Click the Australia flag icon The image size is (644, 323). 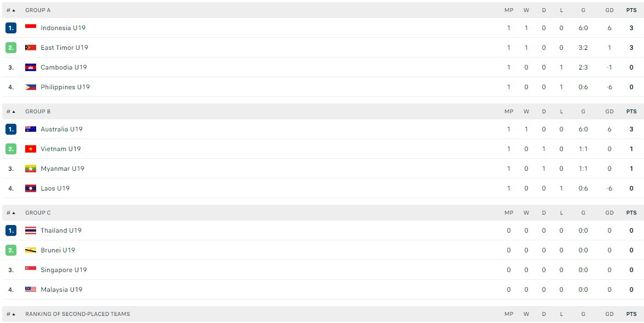(x=31, y=129)
